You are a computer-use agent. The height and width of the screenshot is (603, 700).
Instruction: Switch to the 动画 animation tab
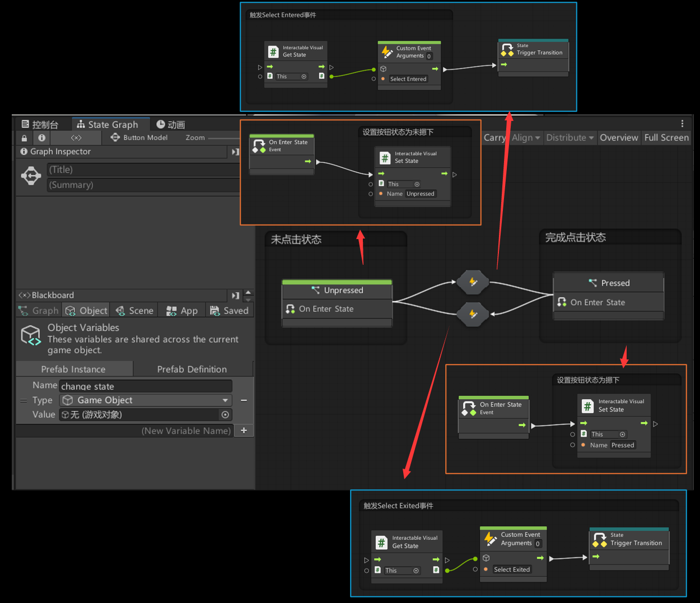coord(171,124)
